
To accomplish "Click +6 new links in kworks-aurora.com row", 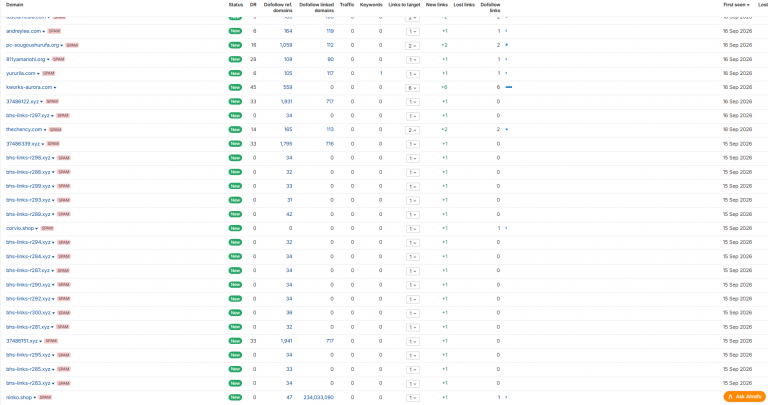I will pyautogui.click(x=444, y=87).
